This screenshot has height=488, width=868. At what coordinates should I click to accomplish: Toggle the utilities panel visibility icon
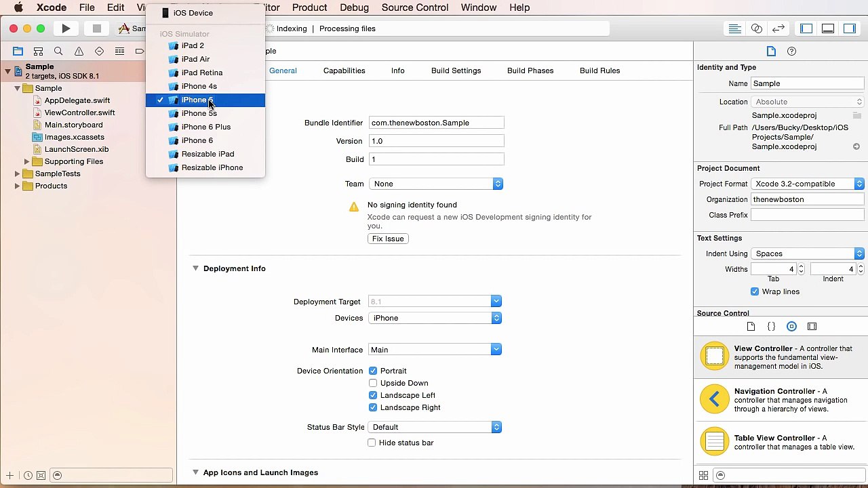pos(850,28)
